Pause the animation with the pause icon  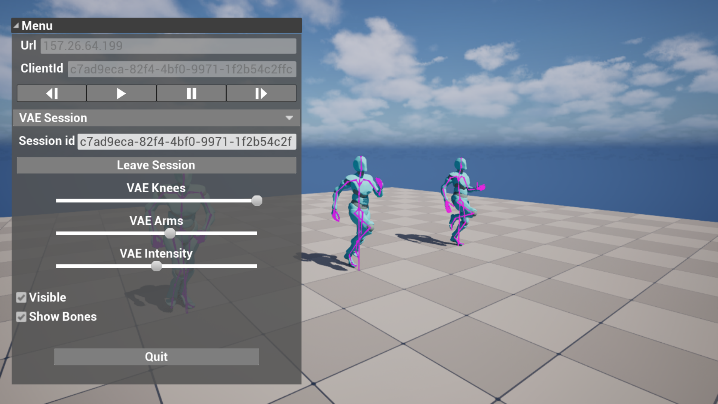click(191, 93)
